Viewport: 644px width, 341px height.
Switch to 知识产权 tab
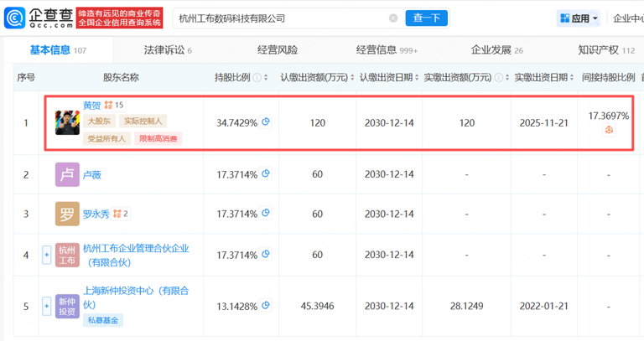[x=606, y=50]
